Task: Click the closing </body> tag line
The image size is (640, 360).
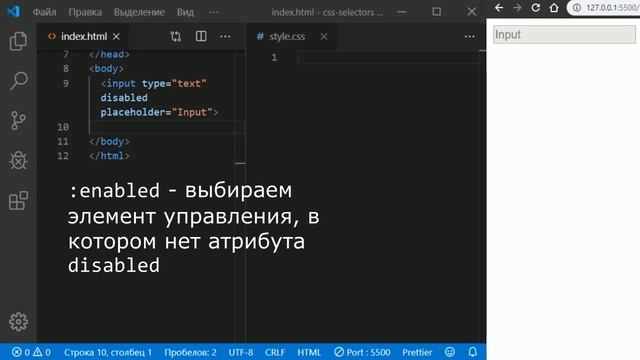Action: click(x=109, y=141)
